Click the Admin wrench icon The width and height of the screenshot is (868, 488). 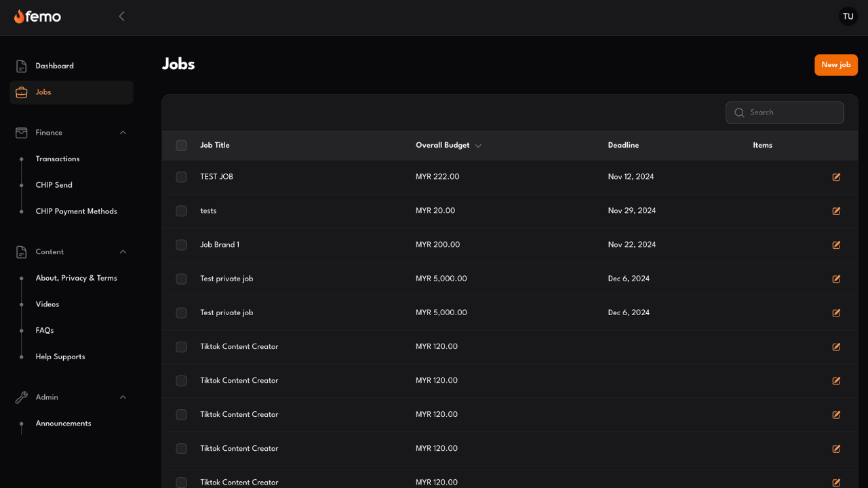pos(21,397)
